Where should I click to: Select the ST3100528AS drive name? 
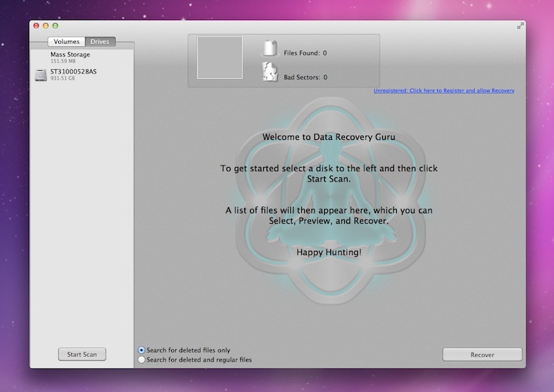(73, 71)
